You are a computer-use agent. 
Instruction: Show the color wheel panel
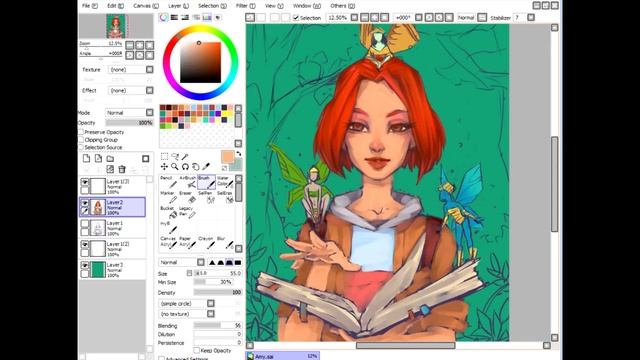coord(164,18)
